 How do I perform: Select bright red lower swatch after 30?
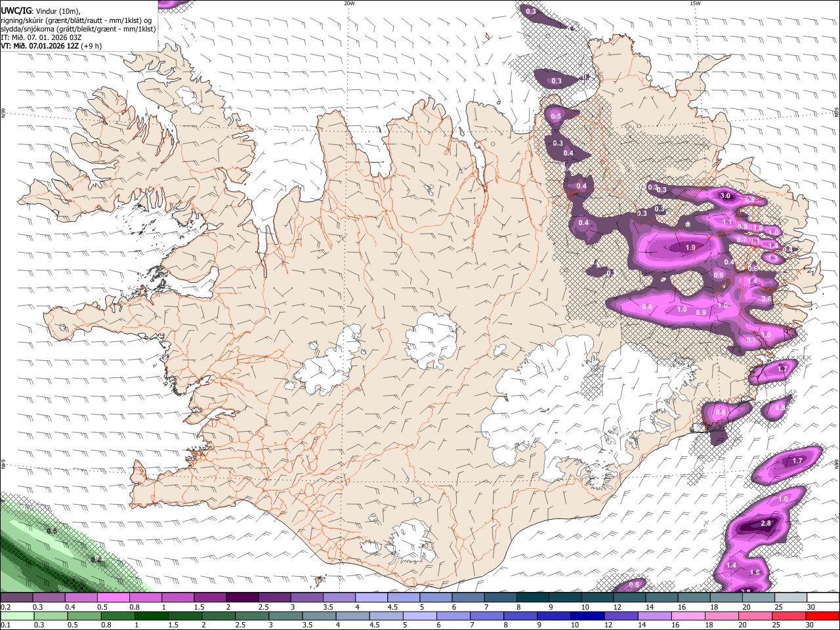coord(824,616)
